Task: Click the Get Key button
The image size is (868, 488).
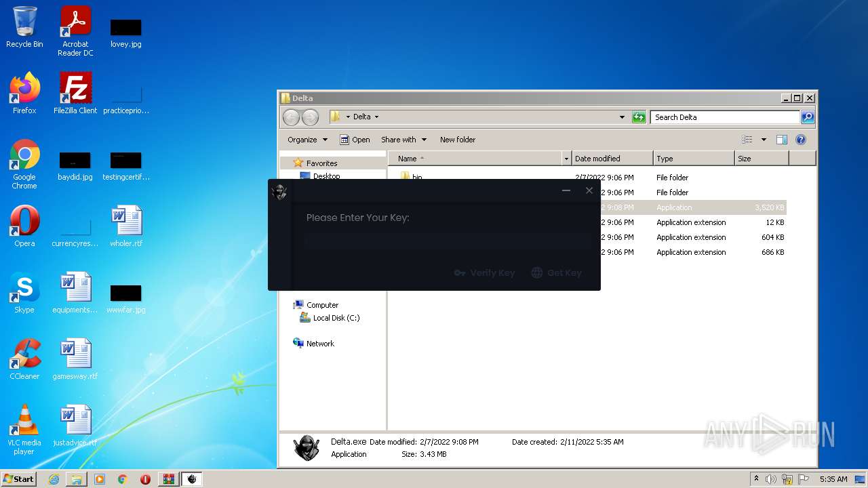Action: click(x=556, y=272)
